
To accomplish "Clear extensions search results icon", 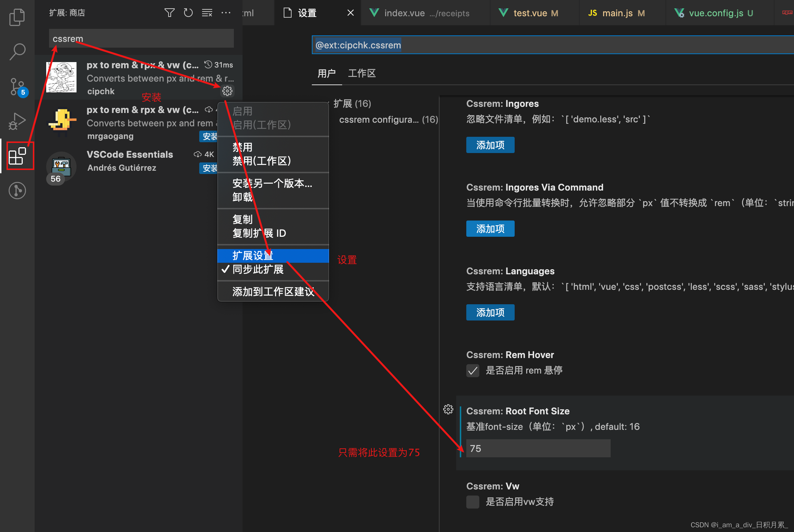I will (x=207, y=13).
